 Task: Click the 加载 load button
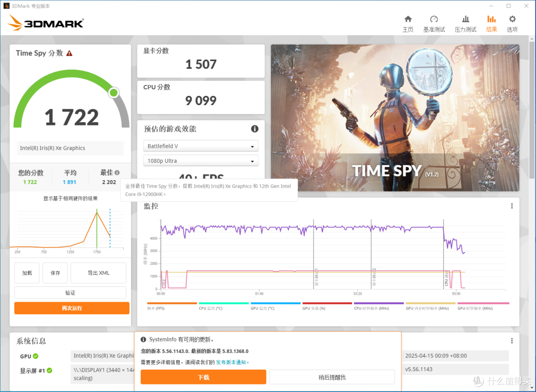tap(27, 273)
